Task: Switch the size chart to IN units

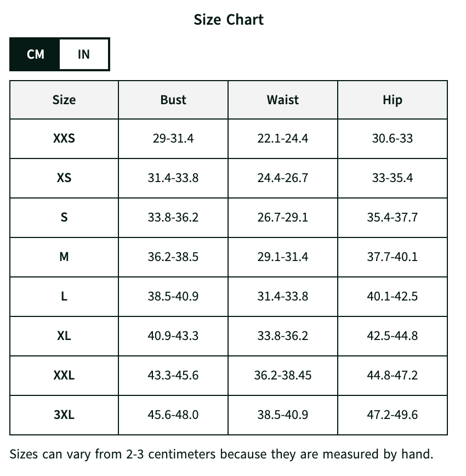Action: (x=84, y=54)
